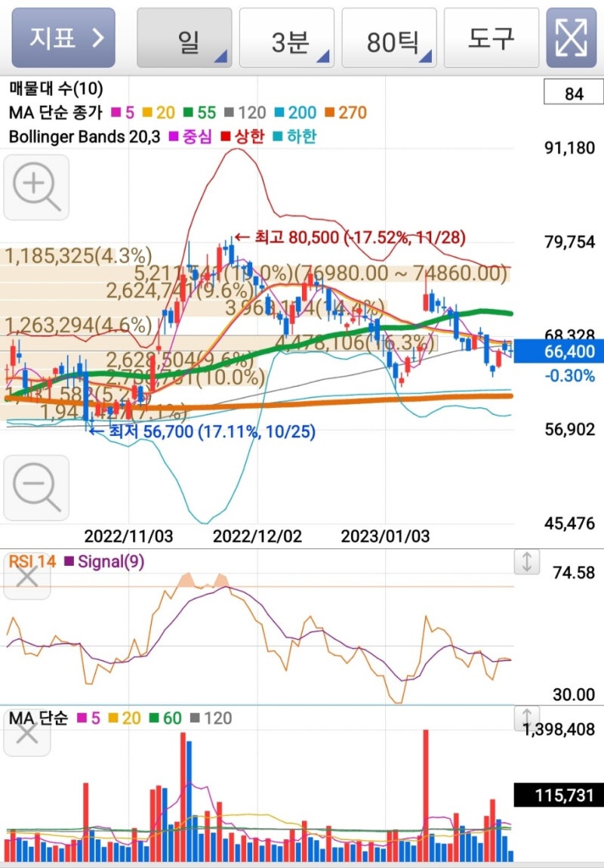
Task: Select the 일 daily period dropdown
Action: click(184, 38)
